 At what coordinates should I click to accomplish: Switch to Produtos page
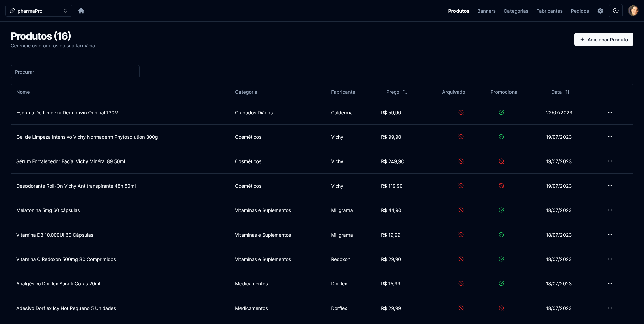coord(459,11)
